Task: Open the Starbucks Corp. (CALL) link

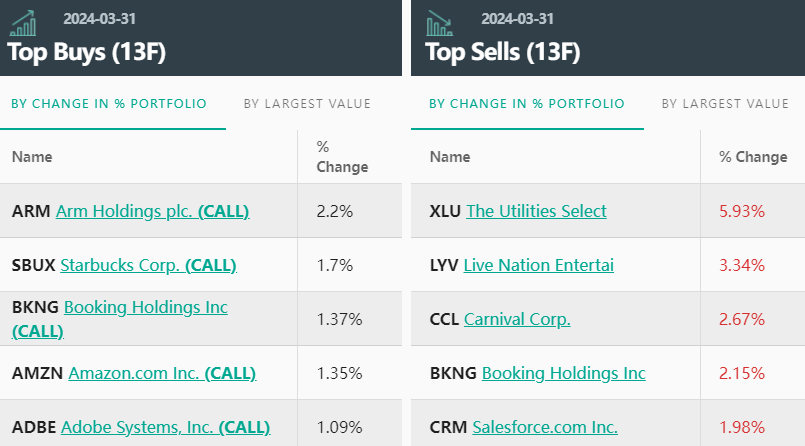Action: click(x=148, y=265)
